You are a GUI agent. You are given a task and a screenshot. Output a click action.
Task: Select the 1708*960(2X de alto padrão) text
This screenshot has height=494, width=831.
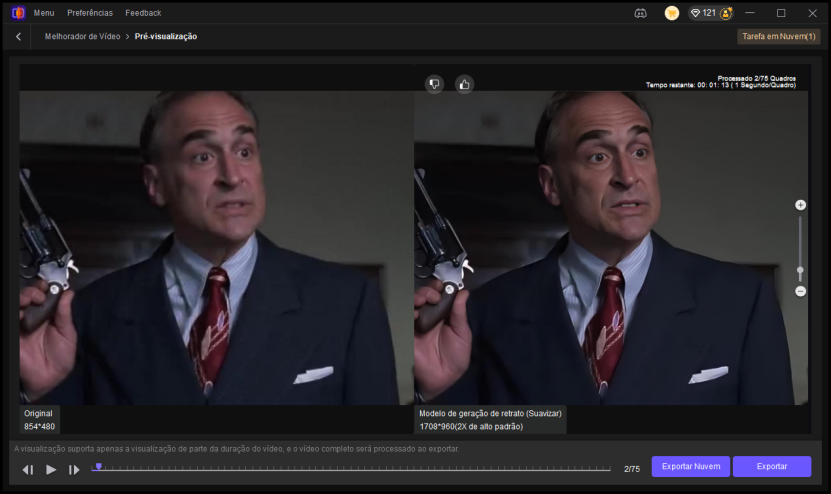(x=471, y=427)
